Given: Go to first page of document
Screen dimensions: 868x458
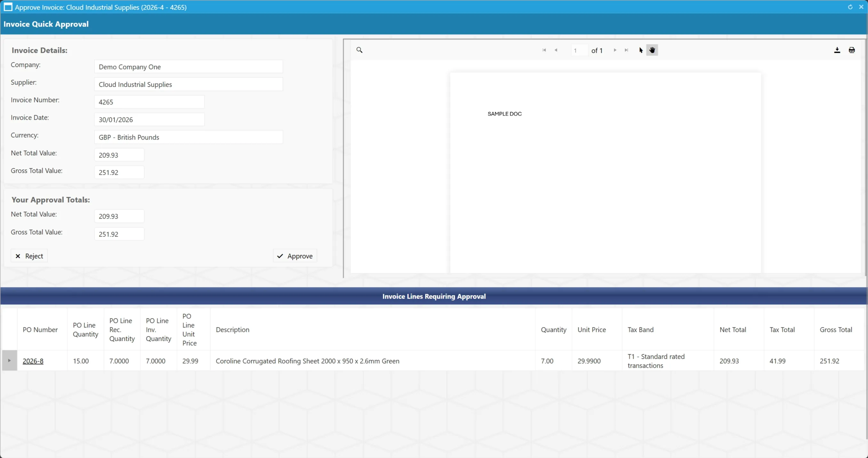Looking at the screenshot, I should click(544, 50).
